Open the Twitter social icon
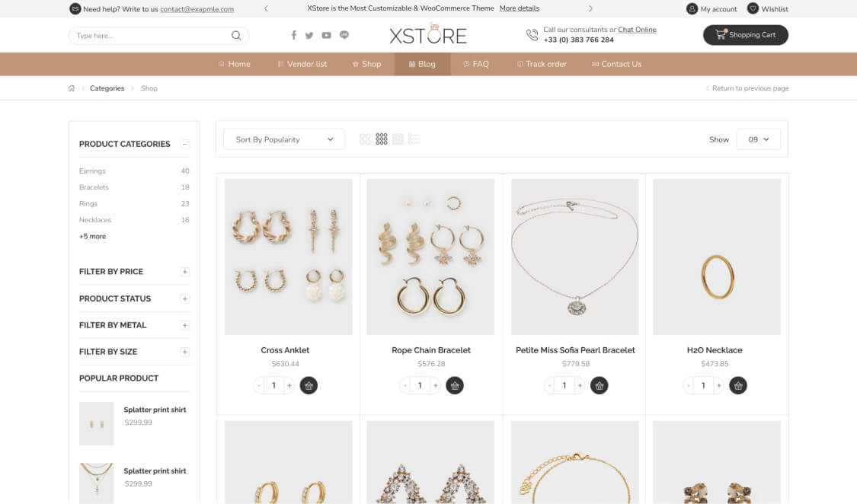This screenshot has width=857, height=504. coord(309,36)
